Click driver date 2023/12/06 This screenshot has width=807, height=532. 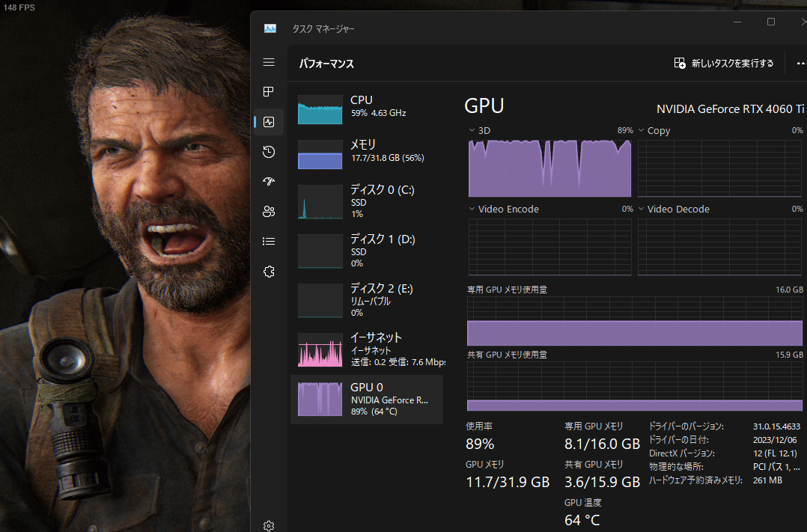(x=775, y=440)
